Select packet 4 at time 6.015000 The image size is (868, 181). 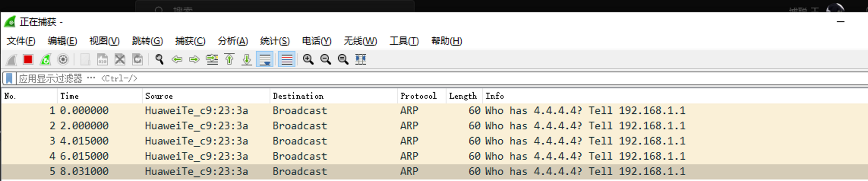click(x=435, y=156)
